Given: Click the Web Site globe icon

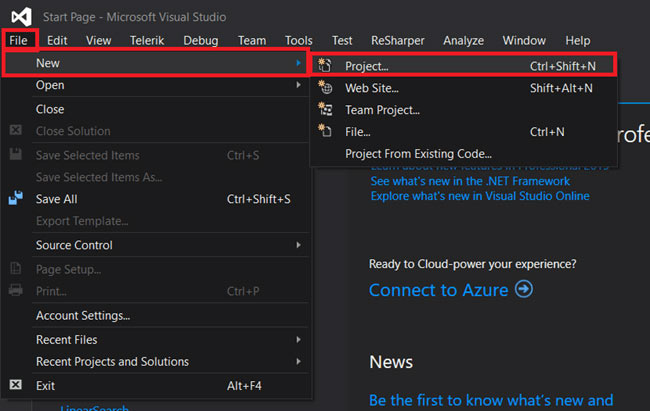Looking at the screenshot, I should [324, 88].
